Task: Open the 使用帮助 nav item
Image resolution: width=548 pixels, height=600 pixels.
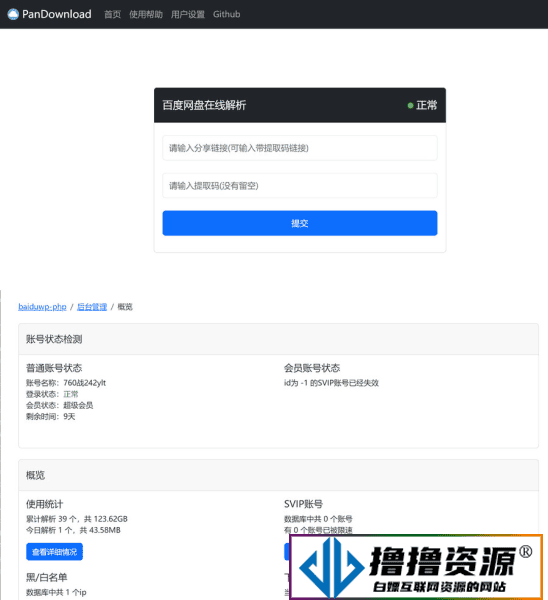Action: (146, 15)
